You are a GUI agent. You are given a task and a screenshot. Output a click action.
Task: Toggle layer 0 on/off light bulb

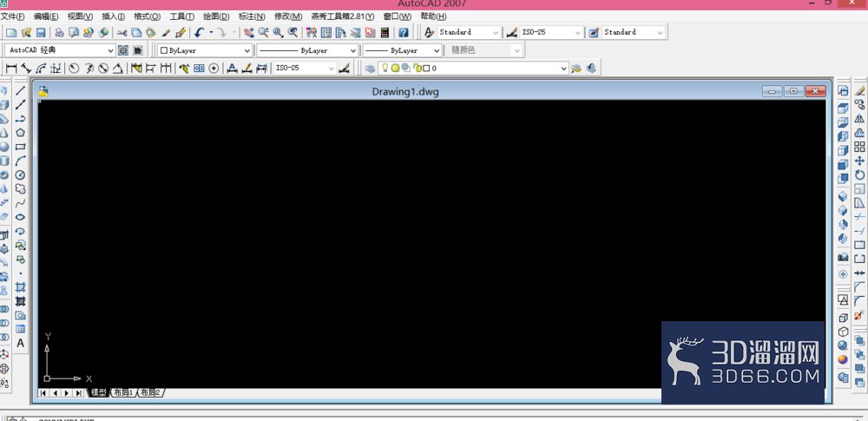(385, 68)
